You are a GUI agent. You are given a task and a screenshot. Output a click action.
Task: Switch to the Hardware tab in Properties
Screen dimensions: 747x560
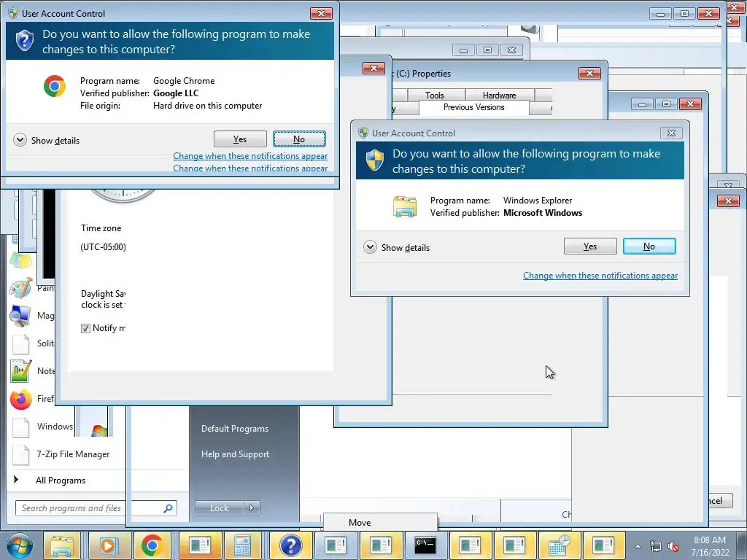(x=499, y=96)
